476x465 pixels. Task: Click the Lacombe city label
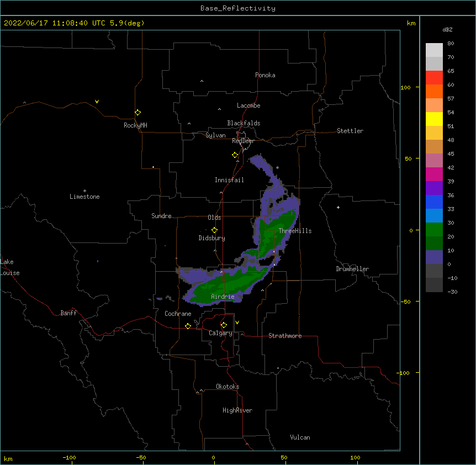[x=248, y=105]
